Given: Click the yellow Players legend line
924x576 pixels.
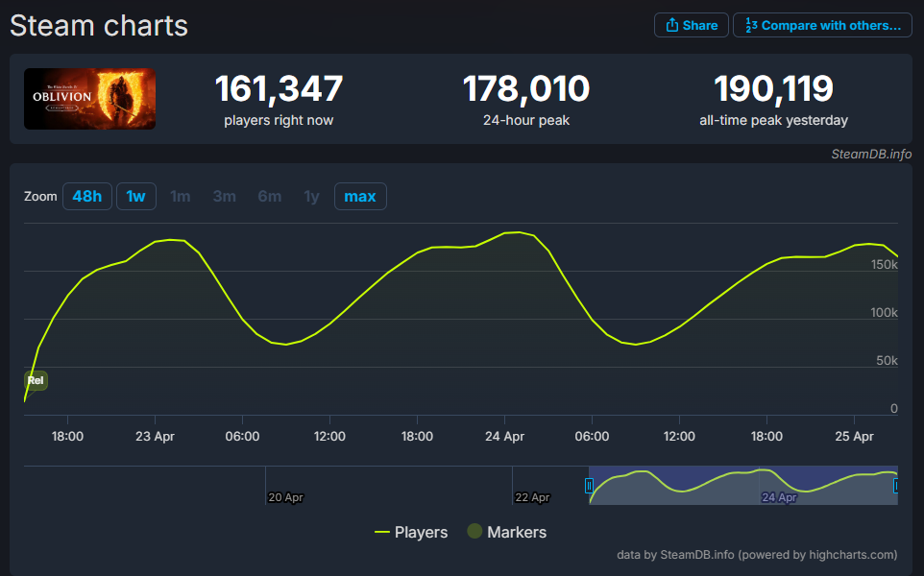Looking at the screenshot, I should click(382, 533).
